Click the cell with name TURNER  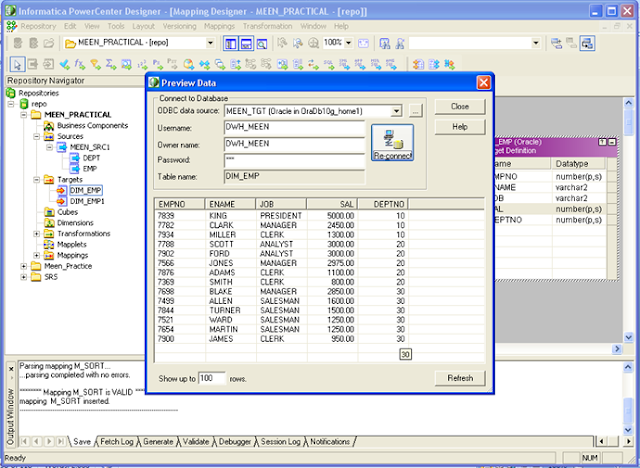pos(230,310)
